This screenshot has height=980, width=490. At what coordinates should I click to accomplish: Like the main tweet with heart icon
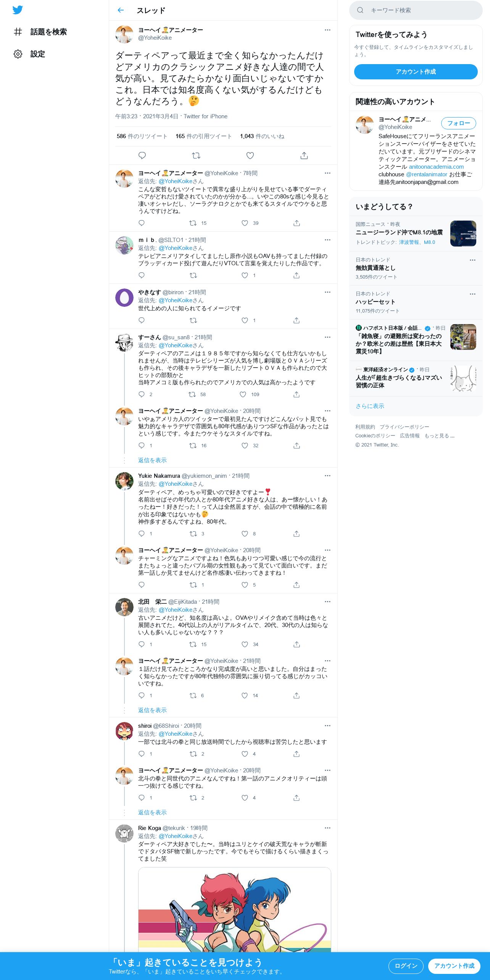(x=250, y=155)
